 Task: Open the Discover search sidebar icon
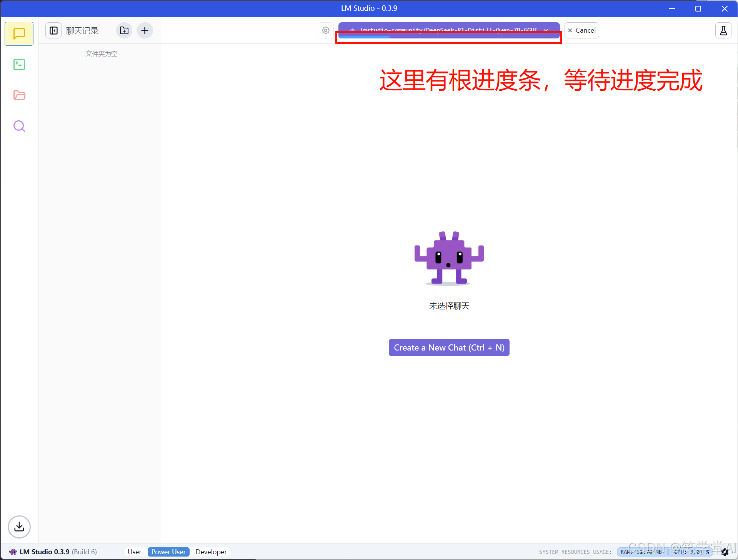point(19,126)
